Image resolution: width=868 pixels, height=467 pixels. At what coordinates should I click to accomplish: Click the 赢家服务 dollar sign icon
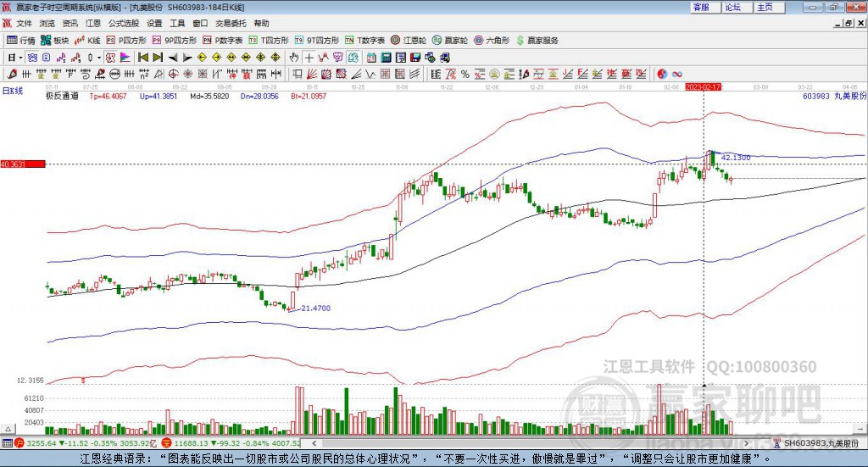pyautogui.click(x=520, y=40)
